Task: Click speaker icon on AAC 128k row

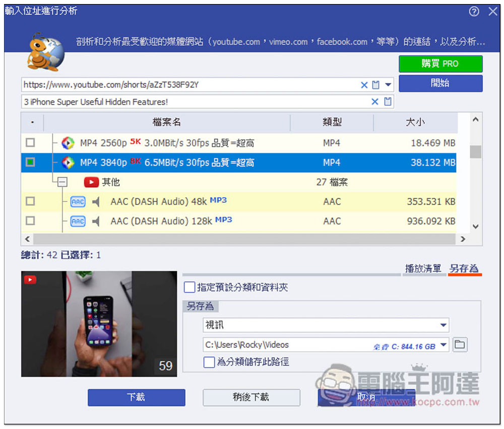Action: [x=96, y=221]
